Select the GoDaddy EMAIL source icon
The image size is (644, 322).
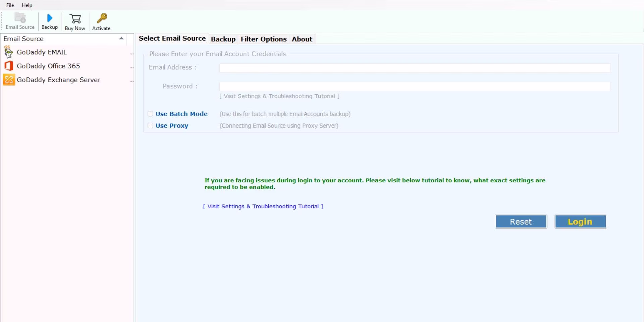(x=9, y=52)
